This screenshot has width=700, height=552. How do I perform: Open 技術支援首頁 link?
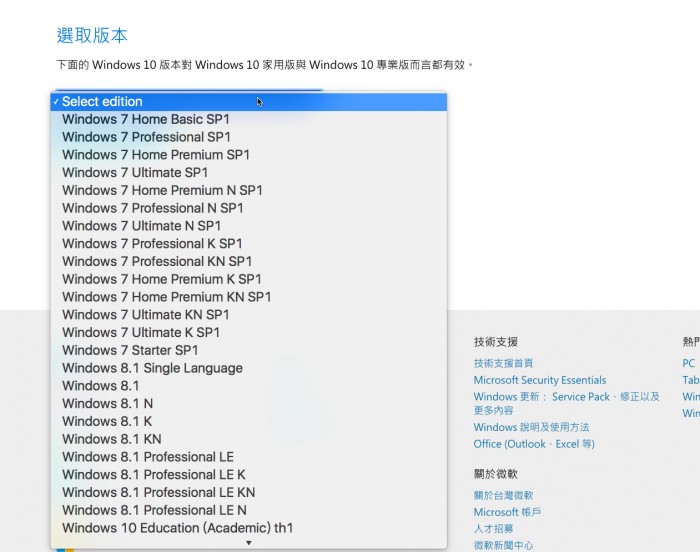(503, 363)
